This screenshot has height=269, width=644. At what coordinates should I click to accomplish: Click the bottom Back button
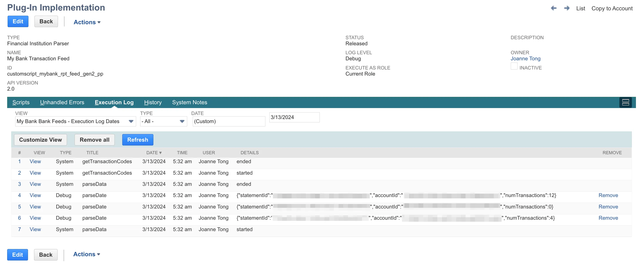[x=46, y=255]
